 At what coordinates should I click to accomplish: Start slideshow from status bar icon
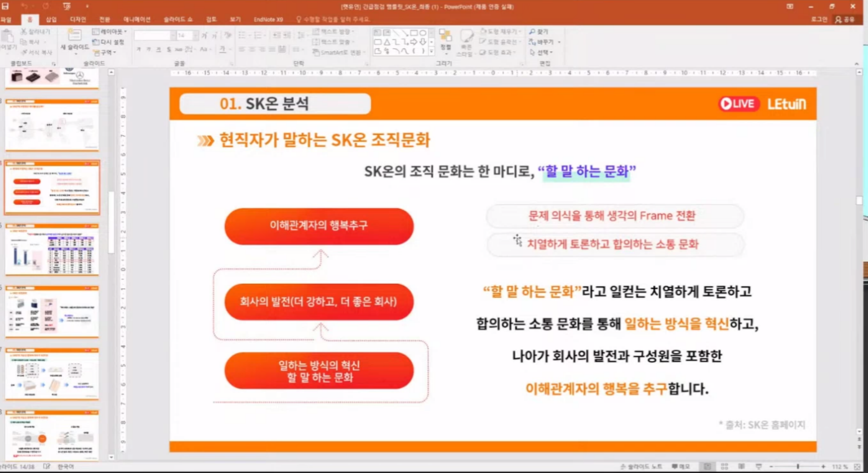click(759, 467)
